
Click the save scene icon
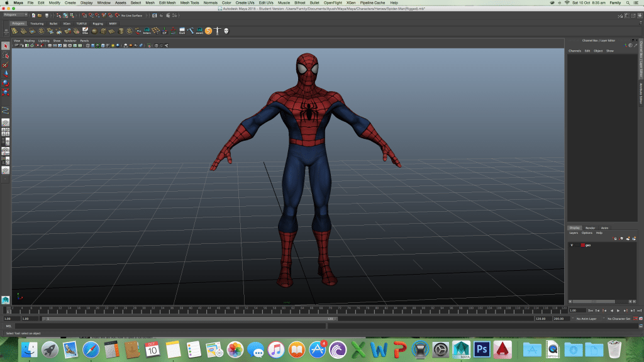point(47,15)
